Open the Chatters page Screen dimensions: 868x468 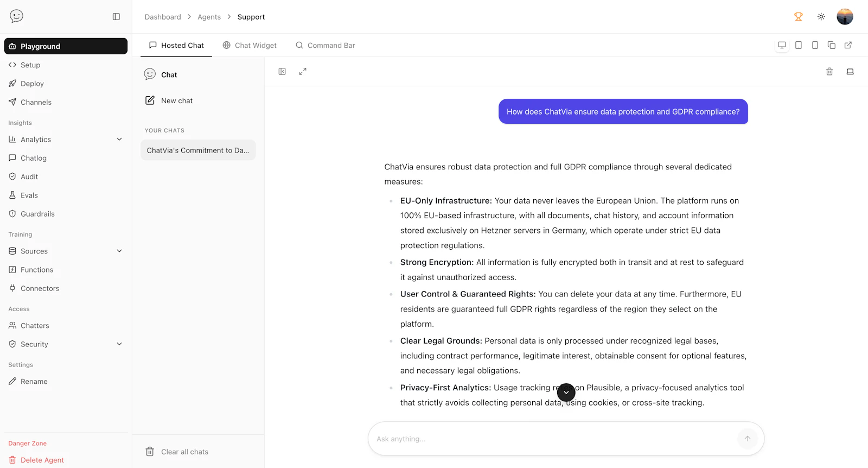click(x=66, y=326)
